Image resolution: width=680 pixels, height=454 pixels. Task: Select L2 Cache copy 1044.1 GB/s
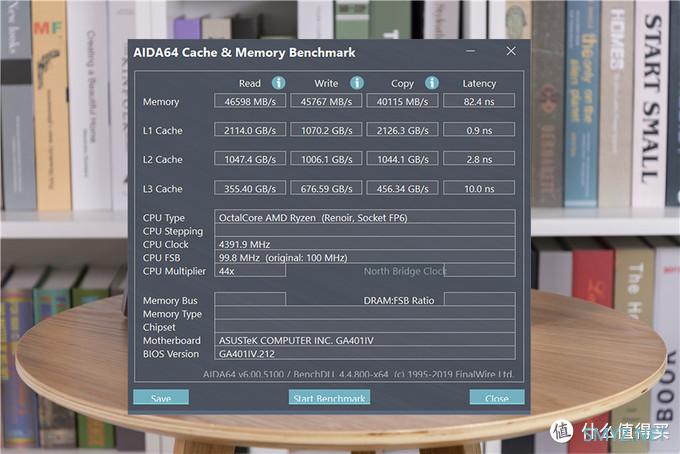tap(402, 159)
